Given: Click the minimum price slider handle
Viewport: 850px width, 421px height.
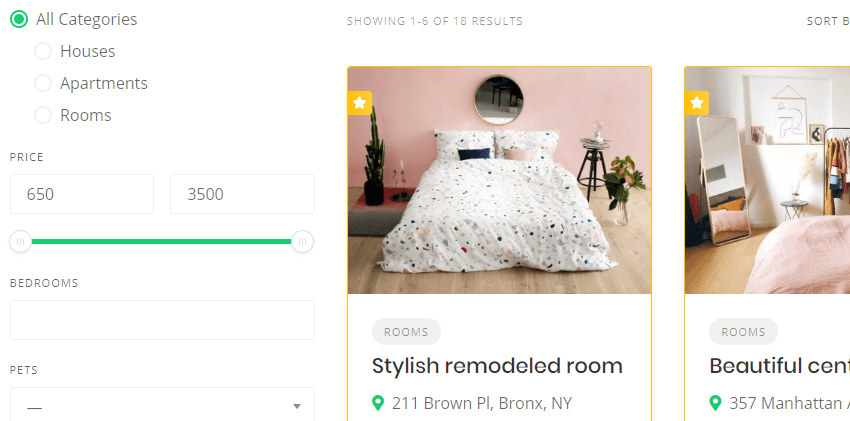Looking at the screenshot, I should [21, 241].
